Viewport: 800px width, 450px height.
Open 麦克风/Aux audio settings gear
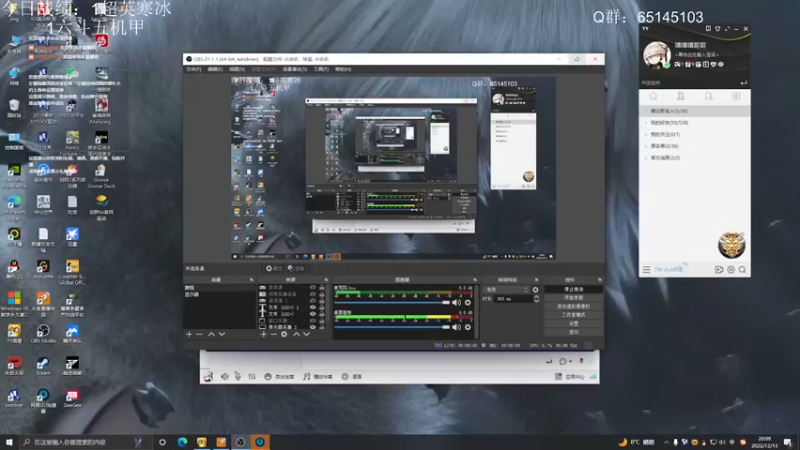[x=468, y=303]
